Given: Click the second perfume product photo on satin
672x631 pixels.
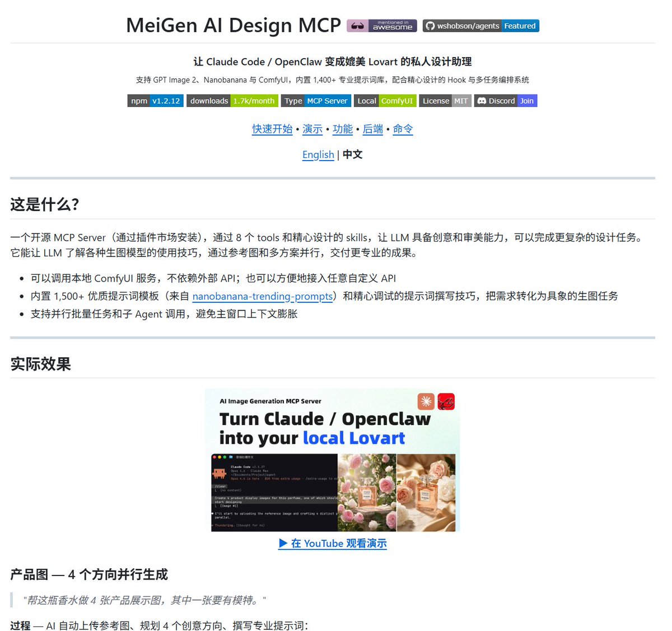Looking at the screenshot, I should coord(426,493).
